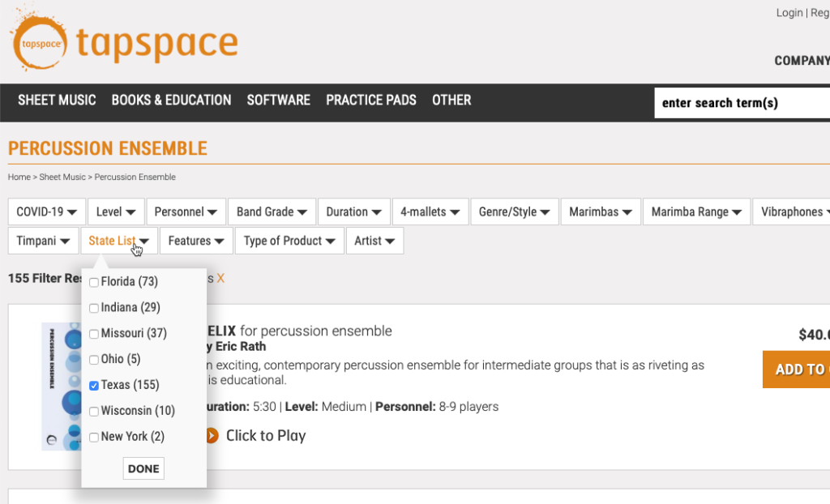The image size is (830, 504).
Task: Click the Done button in State List
Action: 143,468
